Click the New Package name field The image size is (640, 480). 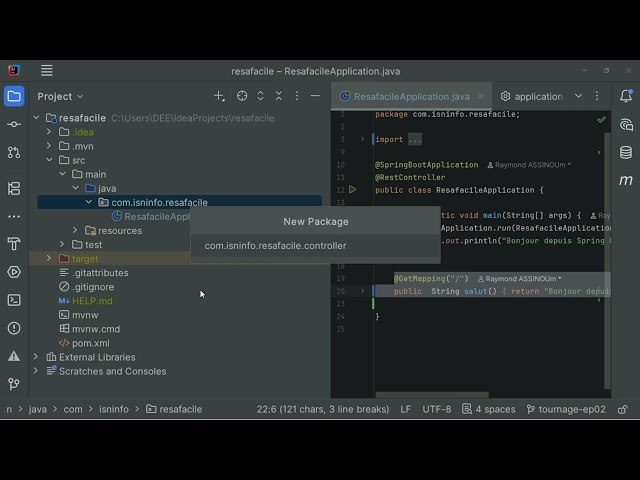point(316,246)
